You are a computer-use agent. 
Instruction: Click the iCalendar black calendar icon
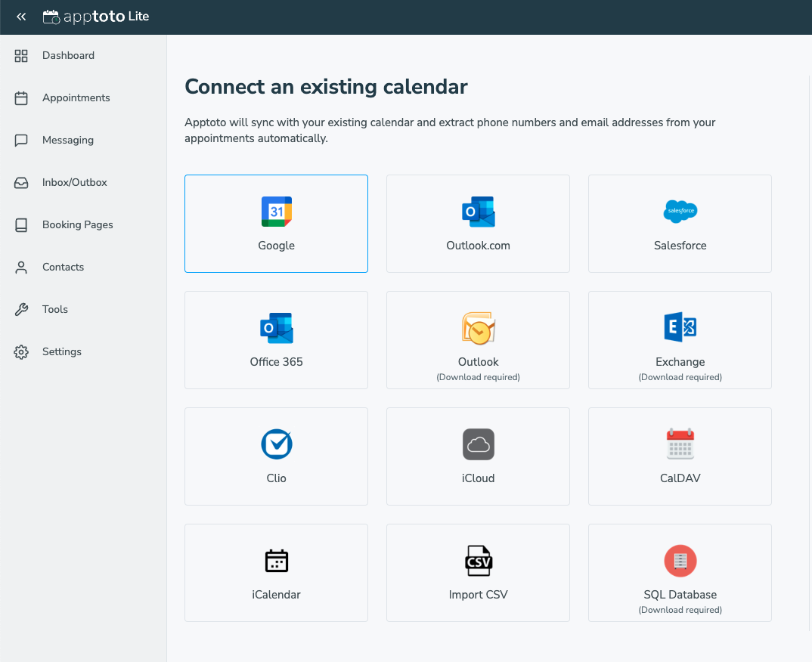coord(277,561)
